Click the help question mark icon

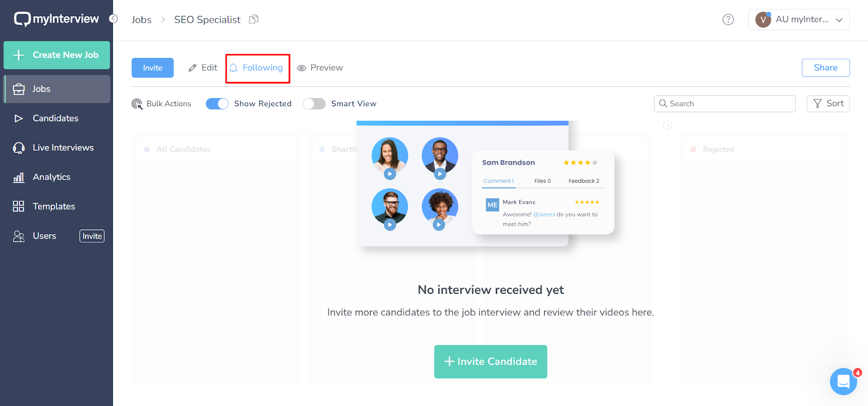pos(728,20)
